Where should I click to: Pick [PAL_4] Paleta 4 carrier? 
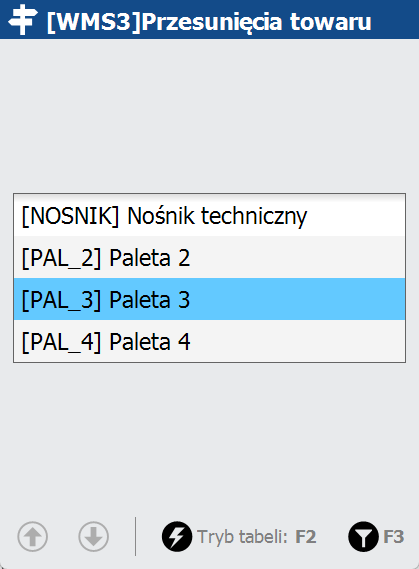tap(209, 341)
